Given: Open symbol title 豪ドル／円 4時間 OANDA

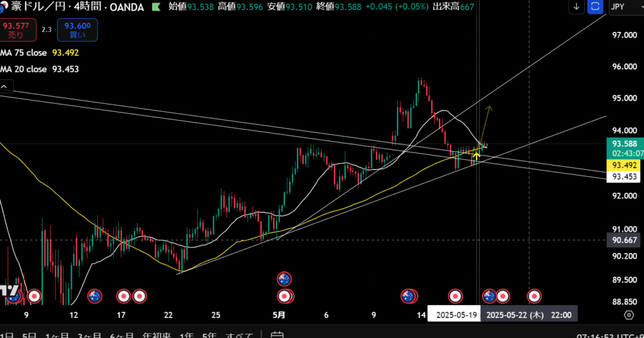Looking at the screenshot, I should click(77, 7).
